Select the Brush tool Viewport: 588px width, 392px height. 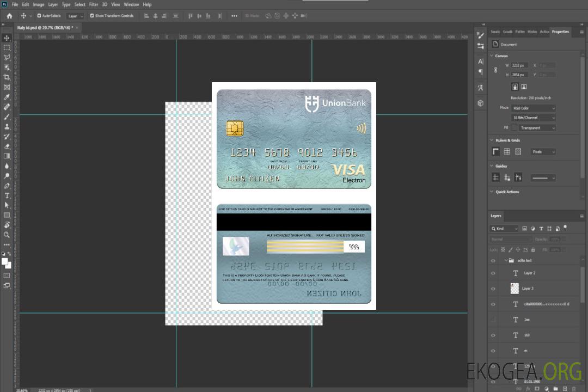7,117
